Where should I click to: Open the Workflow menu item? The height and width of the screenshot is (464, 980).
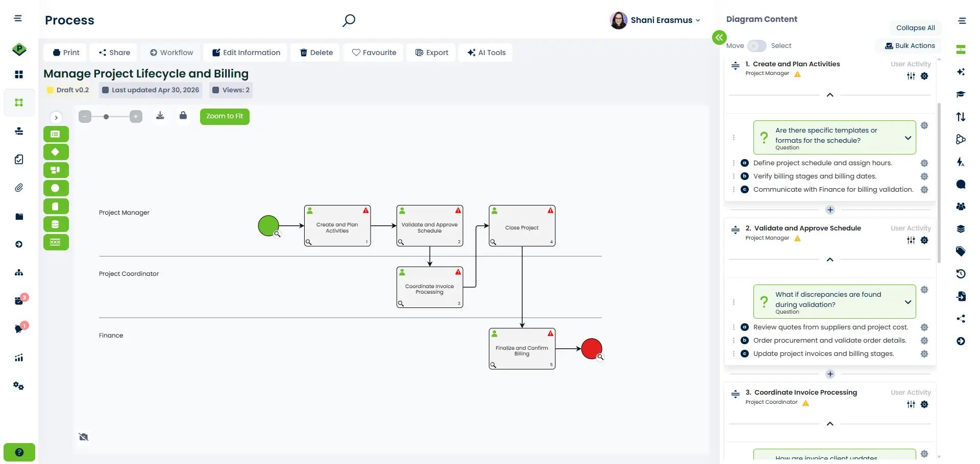[x=171, y=53]
